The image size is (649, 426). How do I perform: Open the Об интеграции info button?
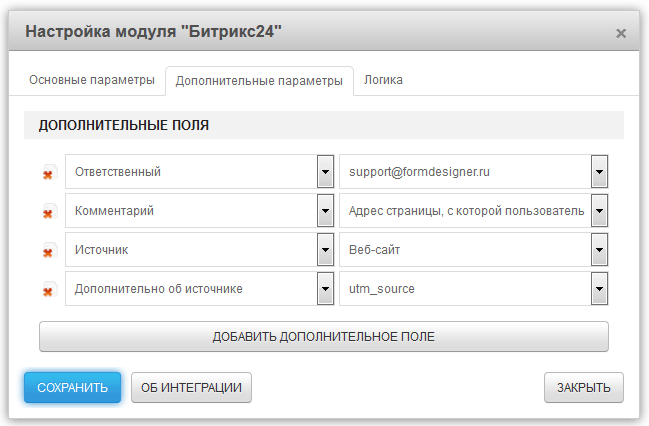tap(191, 387)
